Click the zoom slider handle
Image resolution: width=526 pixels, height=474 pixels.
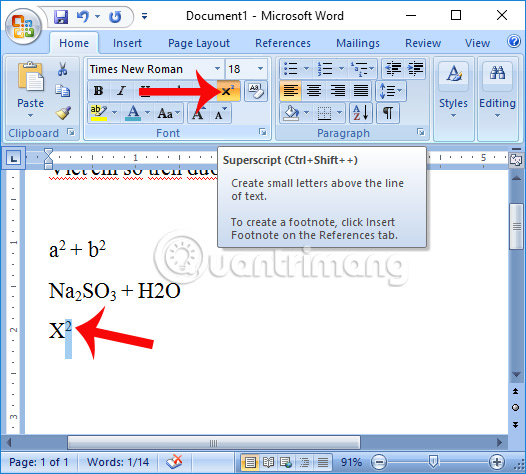(x=433, y=462)
